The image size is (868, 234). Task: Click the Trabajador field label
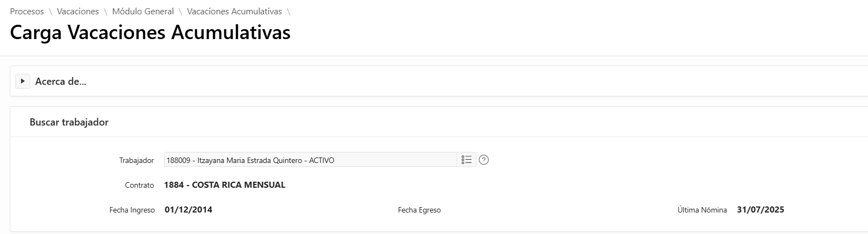click(136, 161)
